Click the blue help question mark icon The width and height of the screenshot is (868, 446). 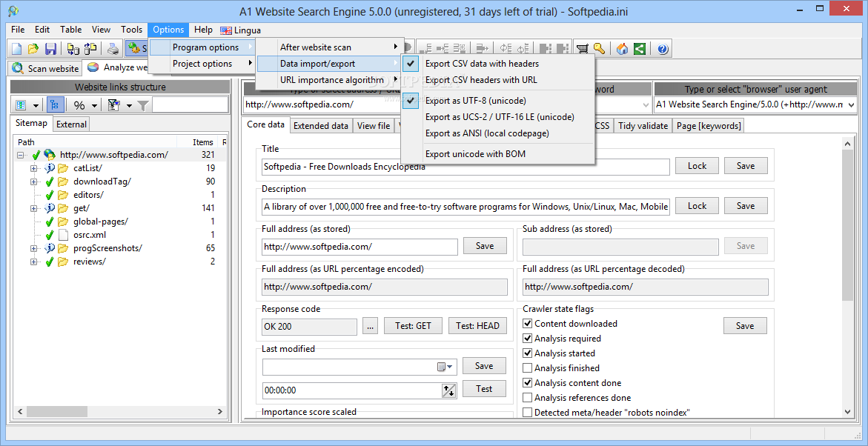click(663, 49)
